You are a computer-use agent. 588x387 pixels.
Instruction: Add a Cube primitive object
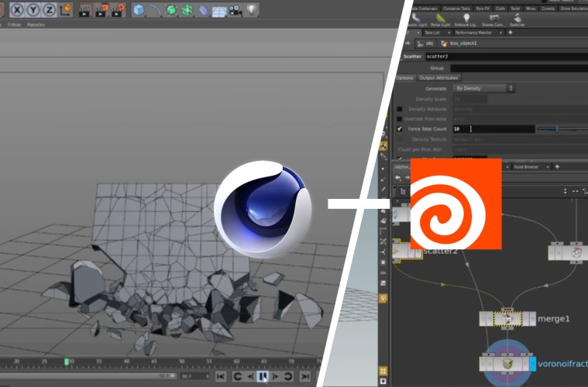[x=139, y=10]
